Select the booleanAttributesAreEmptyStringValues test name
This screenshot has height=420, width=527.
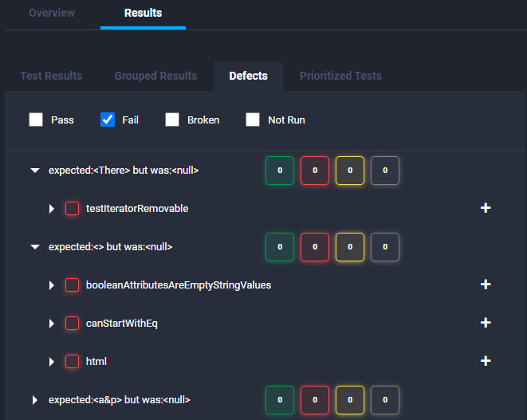point(179,285)
